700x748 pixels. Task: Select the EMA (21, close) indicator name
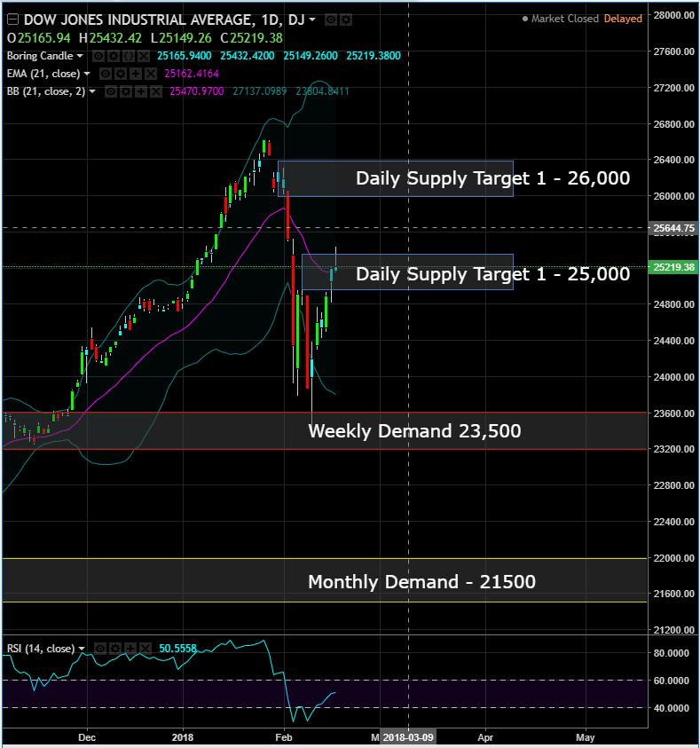(x=43, y=74)
